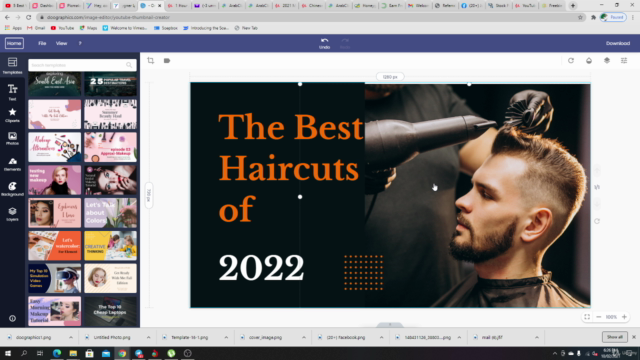Screen dimensions: 640x360
Task: Click the fullscreen icon near zoom
Action: [587, 317]
